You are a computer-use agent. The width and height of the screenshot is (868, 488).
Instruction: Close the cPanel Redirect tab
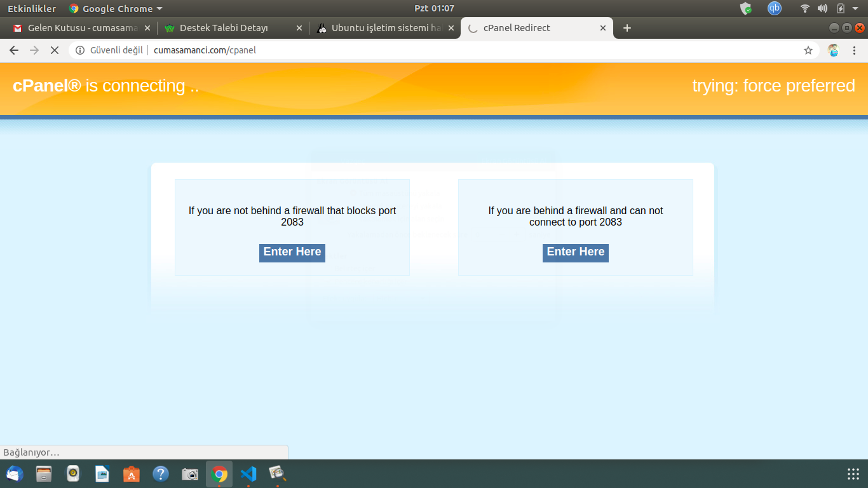pos(603,28)
